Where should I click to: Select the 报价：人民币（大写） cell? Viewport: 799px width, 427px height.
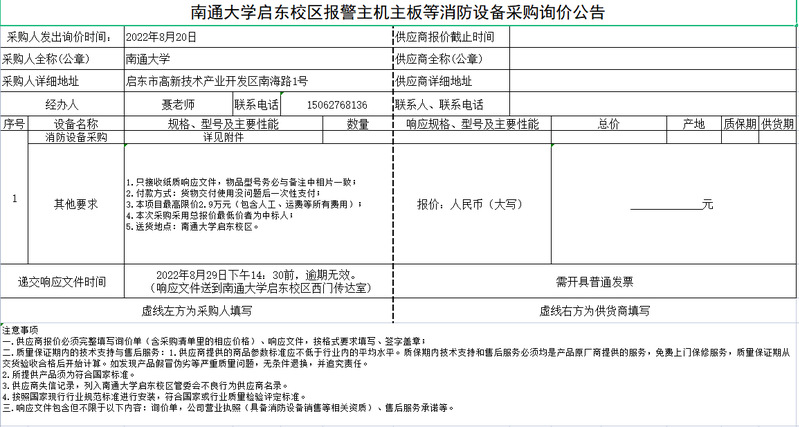coord(472,204)
